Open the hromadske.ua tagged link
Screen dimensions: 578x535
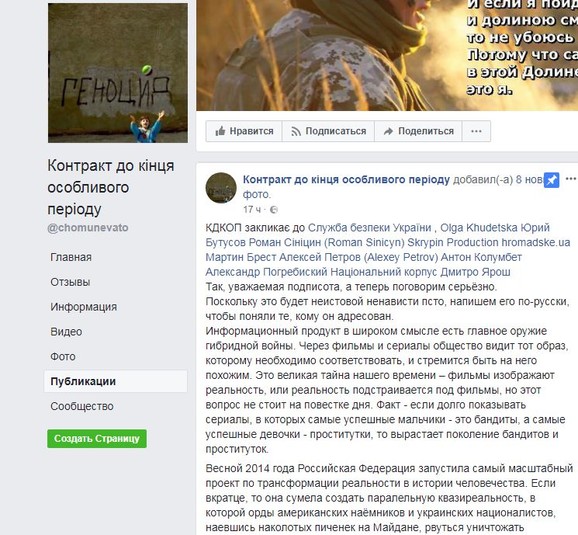click(536, 242)
